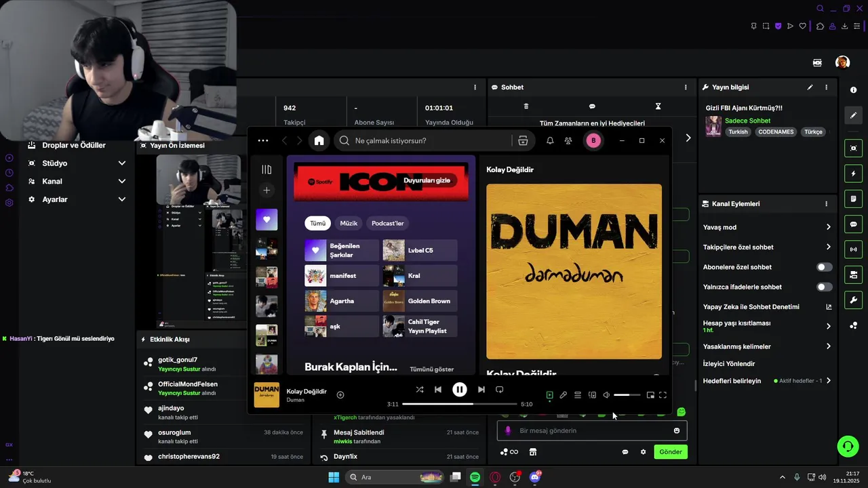Click Tümünü göster link
Screen dimensions: 868x488
click(x=432, y=369)
